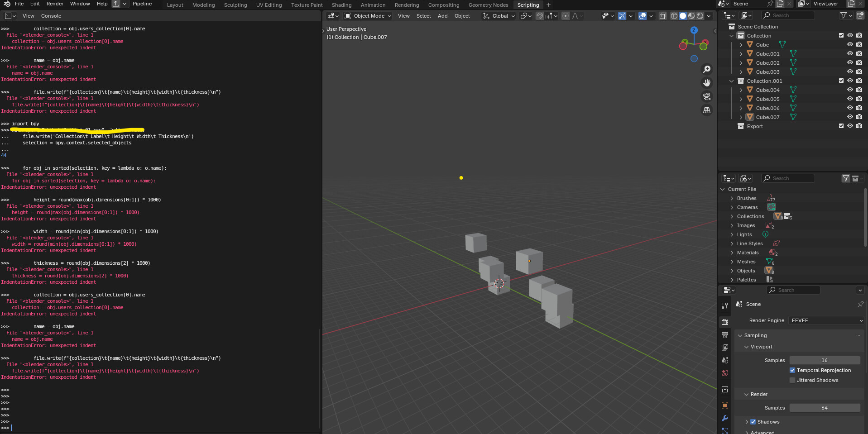Switch to the Shading workspace tab
Screen dimensions: 868x434
click(x=341, y=5)
